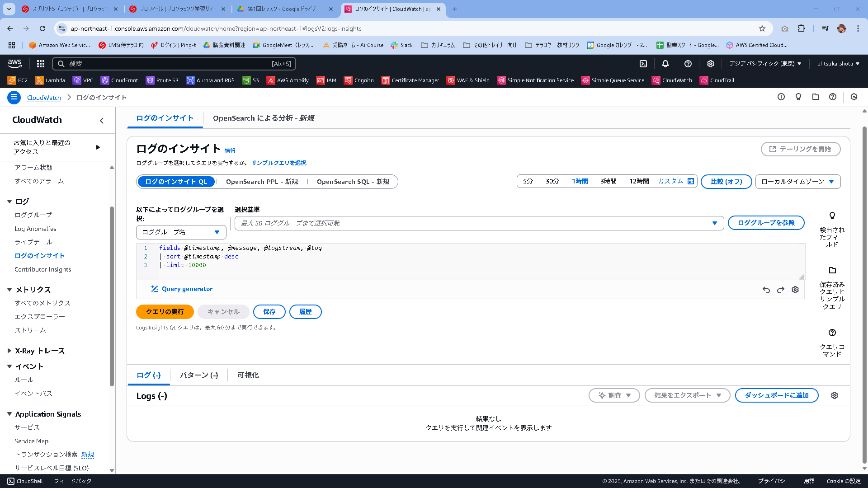The width and height of the screenshot is (868, 488).
Task: Undo the last query edit with the undo arrow
Action: pos(766,290)
